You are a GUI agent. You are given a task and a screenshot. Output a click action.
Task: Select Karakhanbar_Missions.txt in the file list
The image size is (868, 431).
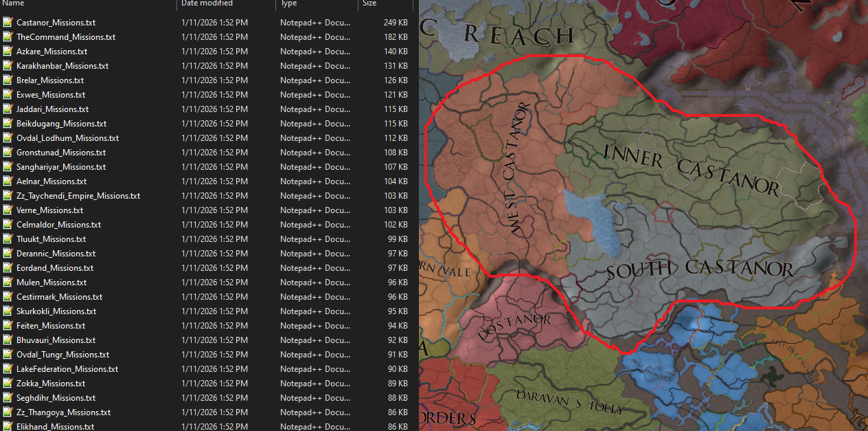coord(62,66)
